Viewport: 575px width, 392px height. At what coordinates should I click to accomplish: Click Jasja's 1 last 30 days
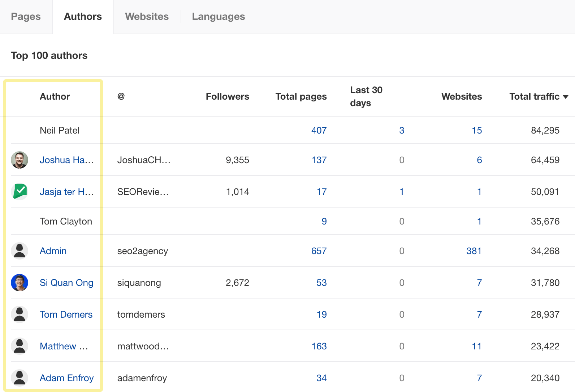[402, 192]
